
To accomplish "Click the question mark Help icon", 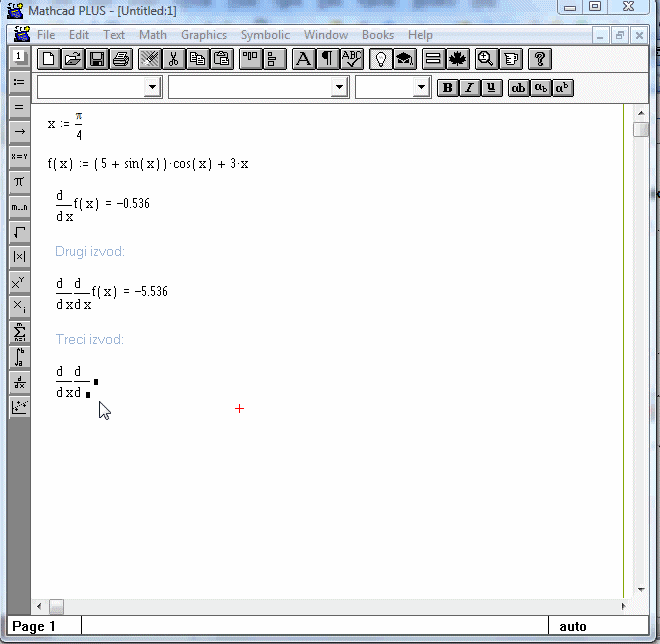I will pyautogui.click(x=539, y=59).
